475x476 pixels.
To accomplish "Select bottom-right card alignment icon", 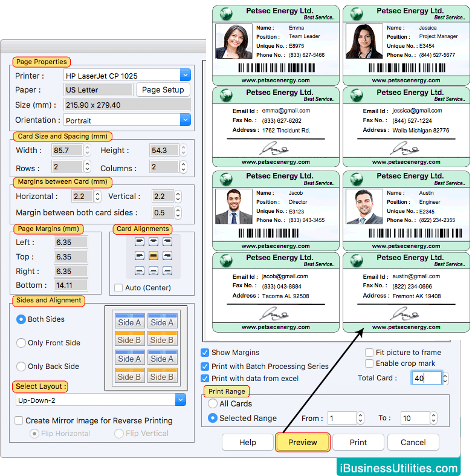I will pyautogui.click(x=167, y=270).
